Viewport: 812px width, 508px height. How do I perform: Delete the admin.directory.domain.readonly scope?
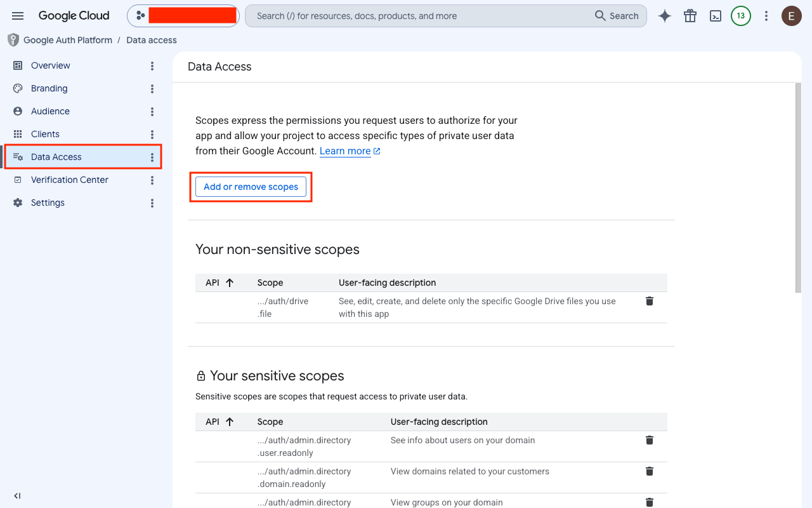tap(650, 471)
